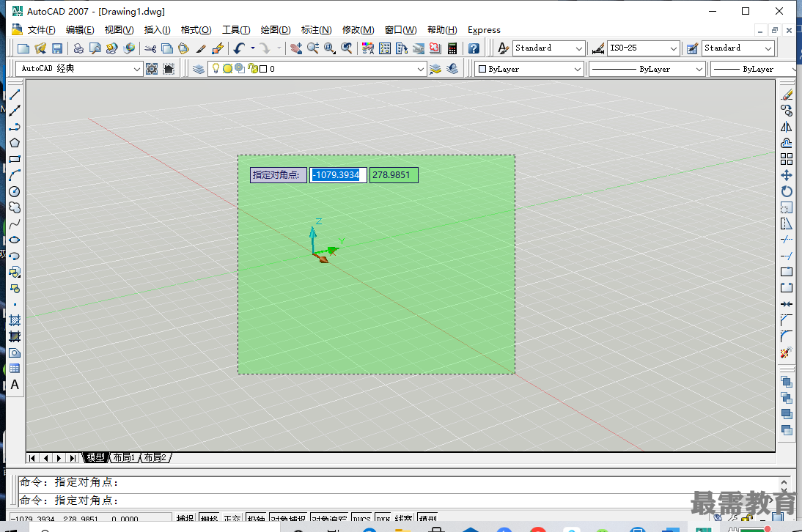Viewport: 802px width, 532px height.
Task: Select the Polyline tool
Action: tap(15, 127)
